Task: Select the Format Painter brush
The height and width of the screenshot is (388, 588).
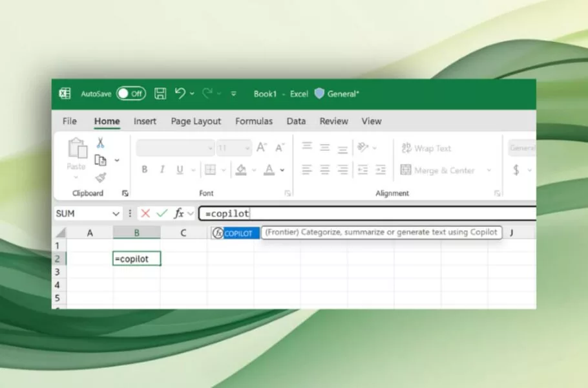Action: 101,177
